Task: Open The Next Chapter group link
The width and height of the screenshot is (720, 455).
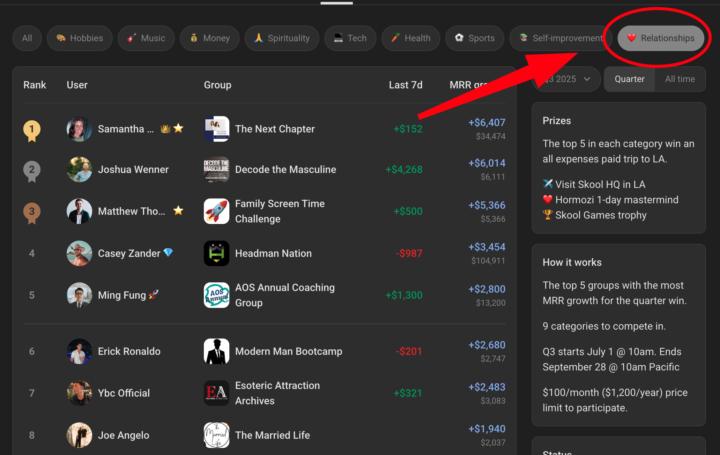Action: [x=275, y=129]
